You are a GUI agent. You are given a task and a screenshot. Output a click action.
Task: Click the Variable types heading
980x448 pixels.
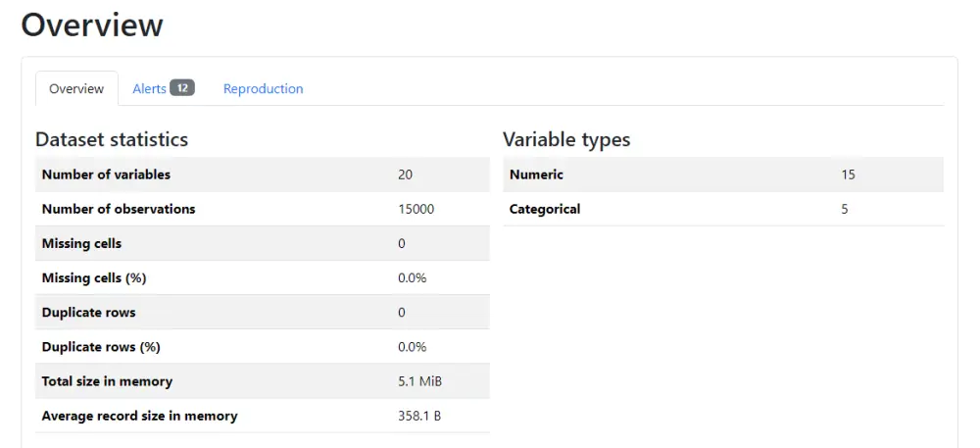pyautogui.click(x=566, y=139)
